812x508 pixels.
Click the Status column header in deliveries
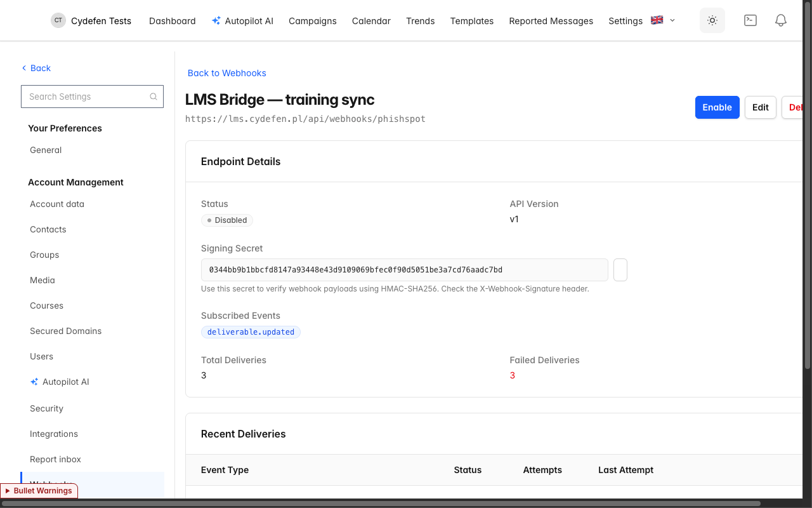[468, 470]
